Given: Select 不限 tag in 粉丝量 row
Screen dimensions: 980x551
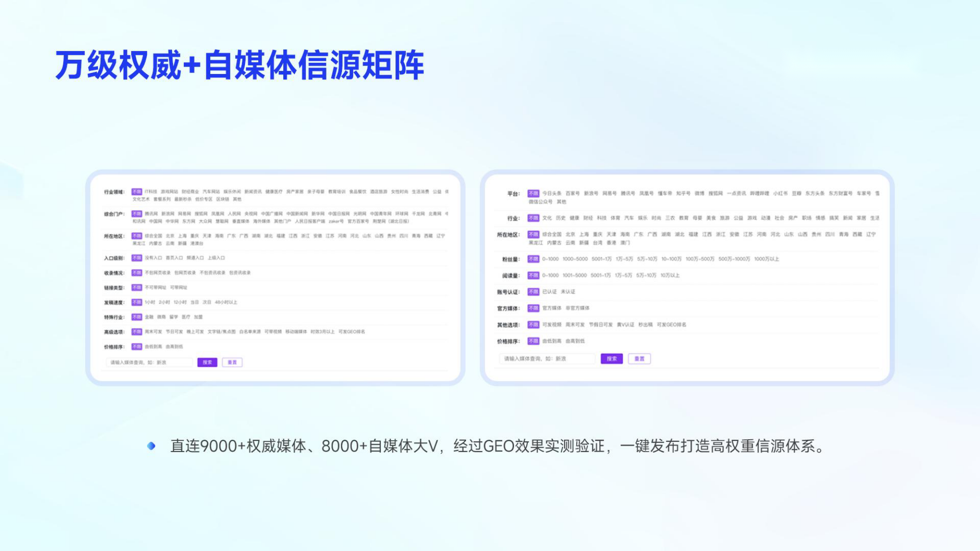Looking at the screenshot, I should coord(533,259).
